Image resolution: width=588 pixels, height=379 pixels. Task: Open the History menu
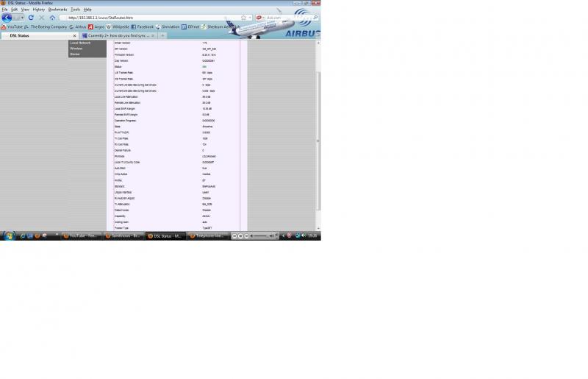(38, 10)
